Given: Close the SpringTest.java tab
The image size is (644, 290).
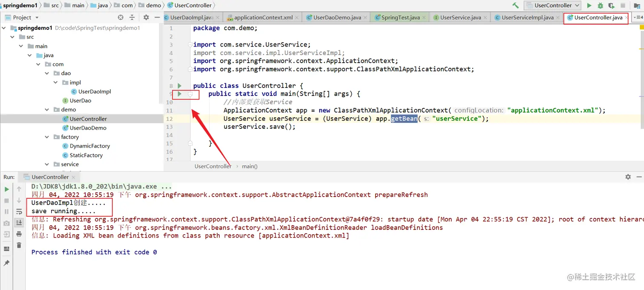Looking at the screenshot, I should click(424, 18).
